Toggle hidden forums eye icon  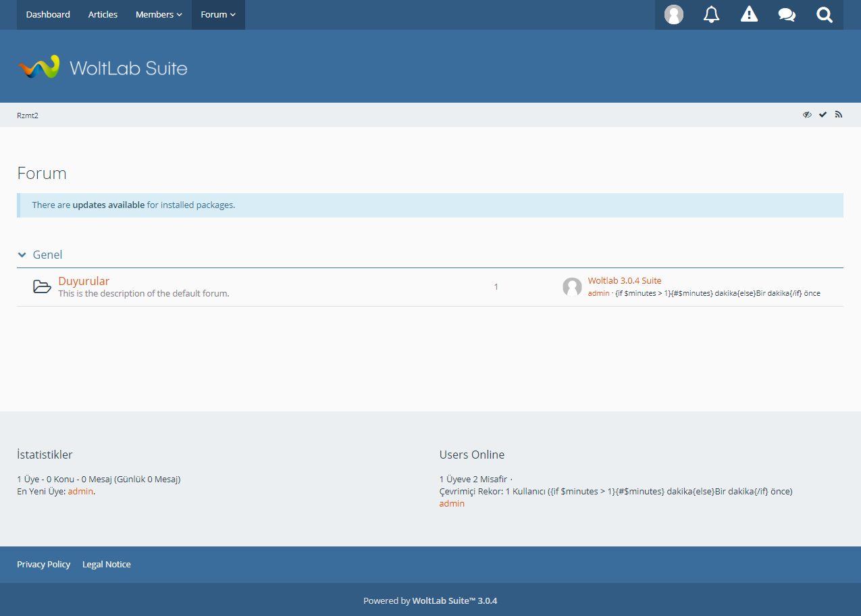point(807,115)
